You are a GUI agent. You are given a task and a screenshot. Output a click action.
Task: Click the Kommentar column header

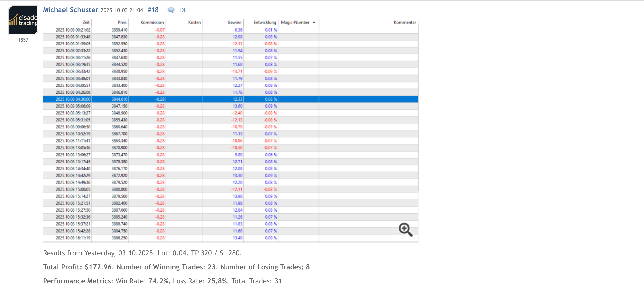pos(405,22)
